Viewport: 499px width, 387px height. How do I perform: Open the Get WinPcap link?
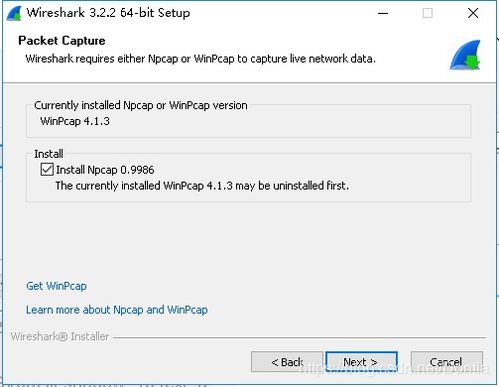click(56, 286)
